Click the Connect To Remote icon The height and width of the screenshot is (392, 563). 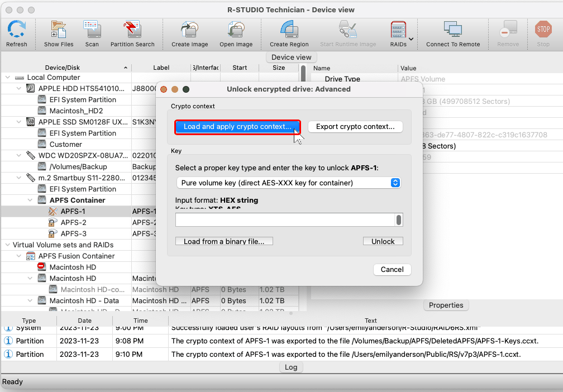pyautogui.click(x=453, y=30)
